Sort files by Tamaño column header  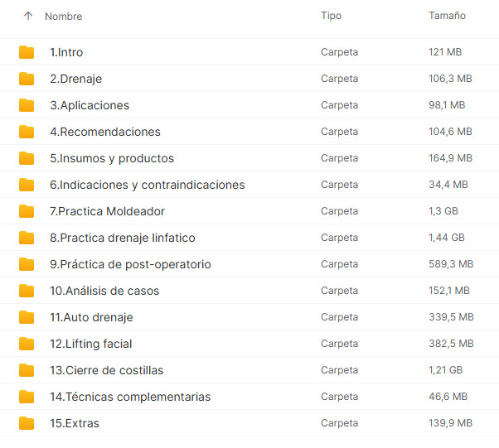click(447, 16)
